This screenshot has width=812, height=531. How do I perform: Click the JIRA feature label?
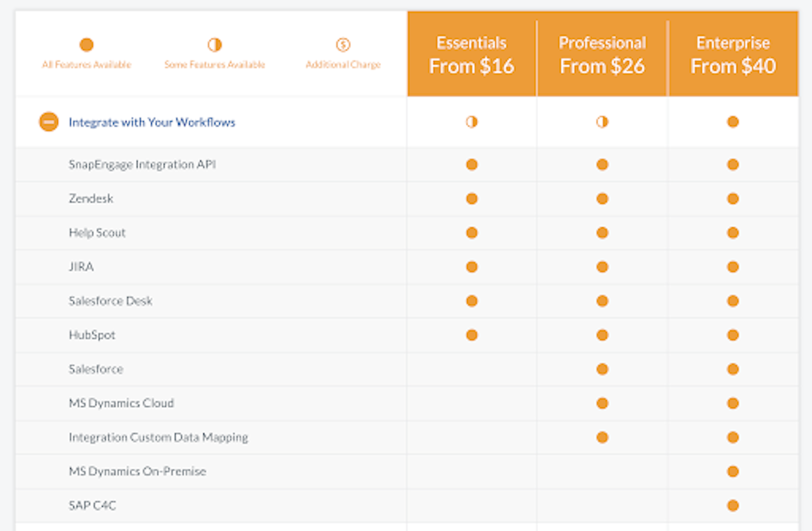[81, 267]
